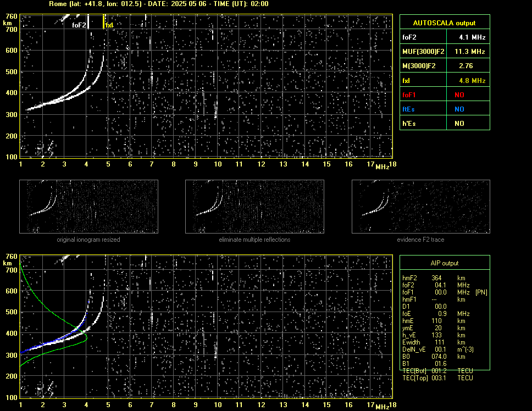Click the 'h_vE' value 133
This screenshot has width=532, height=411.
pyautogui.click(x=437, y=335)
